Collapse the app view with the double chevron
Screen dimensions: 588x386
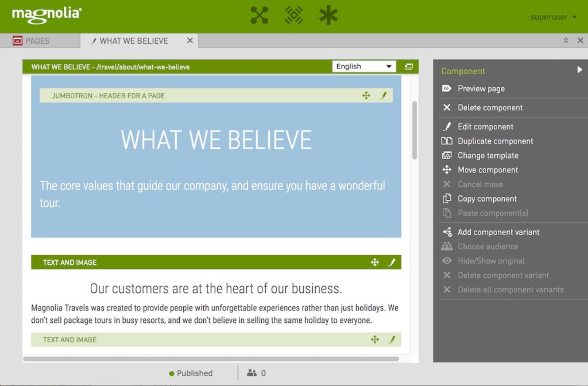(x=566, y=40)
